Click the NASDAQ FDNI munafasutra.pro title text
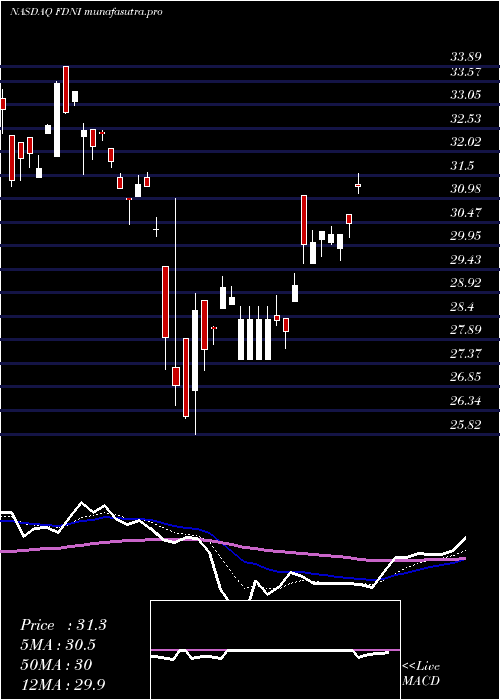This screenshot has height=700, width=500. (x=86, y=12)
